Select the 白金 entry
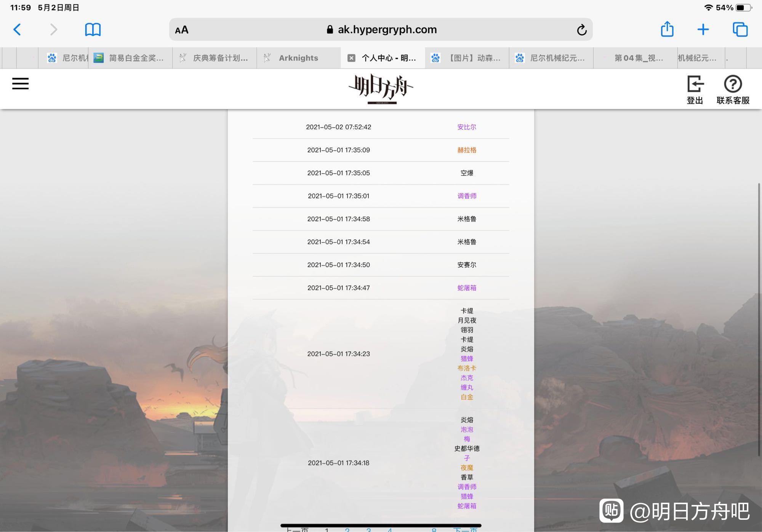This screenshot has height=532, width=762. 467,397
